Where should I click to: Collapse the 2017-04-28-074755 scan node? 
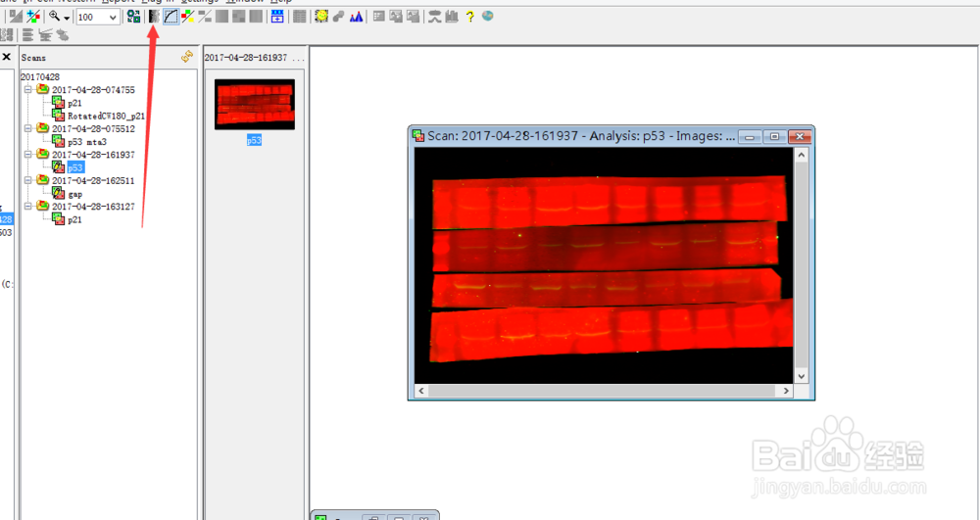point(27,90)
